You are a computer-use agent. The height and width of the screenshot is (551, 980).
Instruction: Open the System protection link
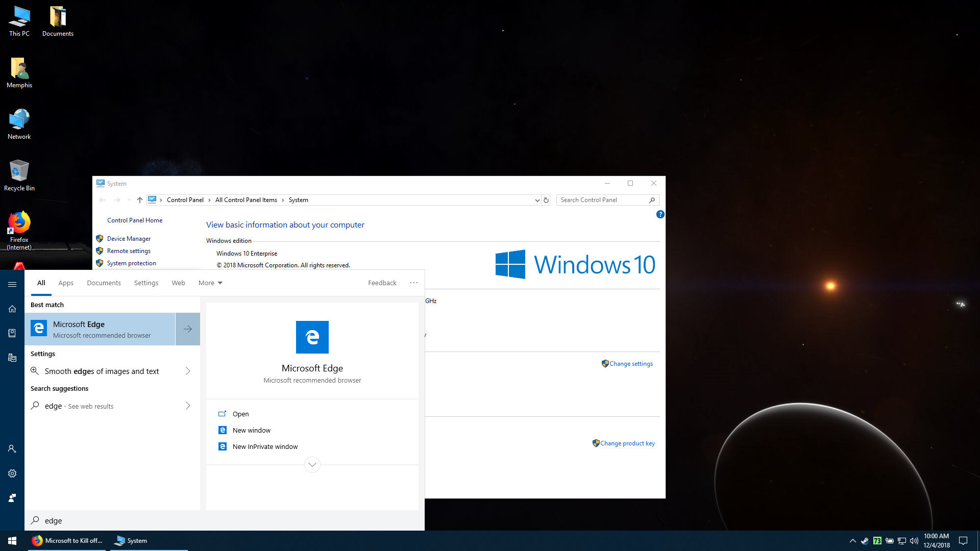coord(132,263)
